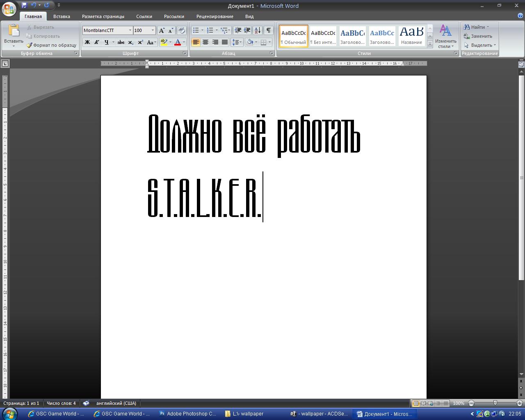The height and width of the screenshot is (420, 525).
Task: Open the Word Help question mark
Action: pyautogui.click(x=520, y=16)
